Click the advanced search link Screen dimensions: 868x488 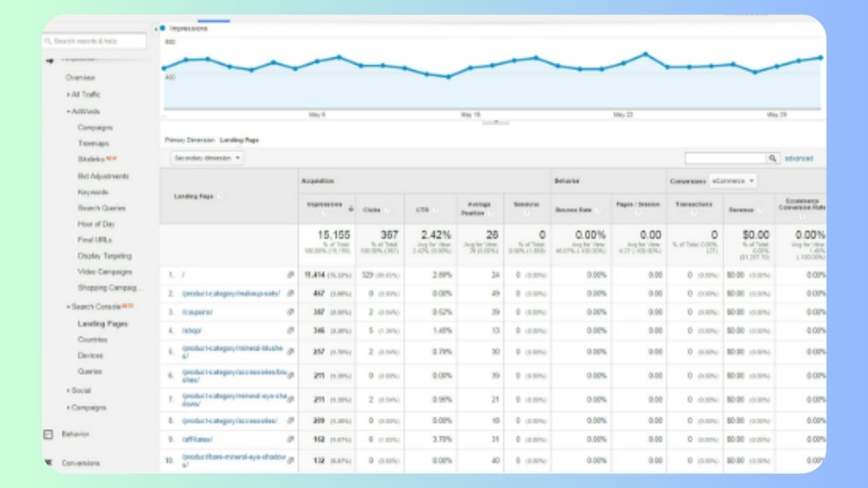point(797,157)
